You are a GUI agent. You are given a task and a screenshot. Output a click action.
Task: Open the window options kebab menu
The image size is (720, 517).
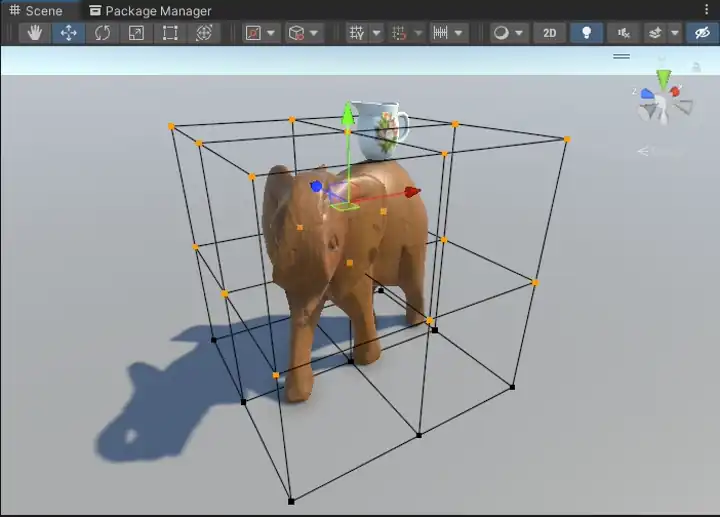pos(708,10)
